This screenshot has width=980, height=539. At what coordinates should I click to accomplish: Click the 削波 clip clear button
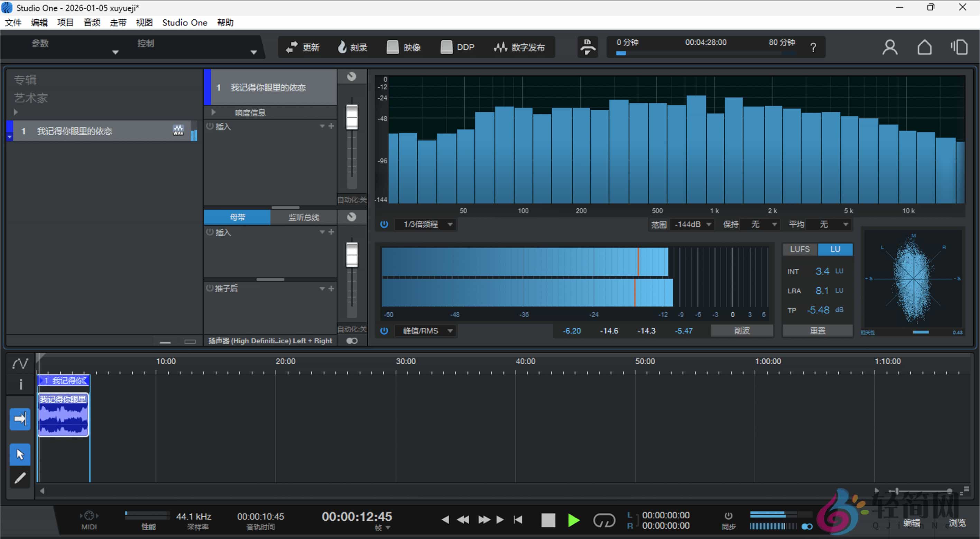pyautogui.click(x=741, y=331)
